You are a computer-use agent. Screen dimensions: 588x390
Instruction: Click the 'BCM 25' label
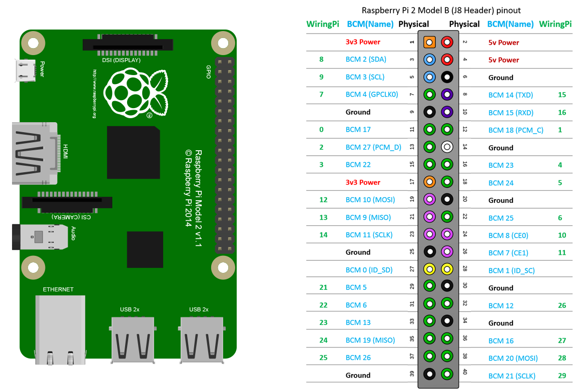pos(501,218)
